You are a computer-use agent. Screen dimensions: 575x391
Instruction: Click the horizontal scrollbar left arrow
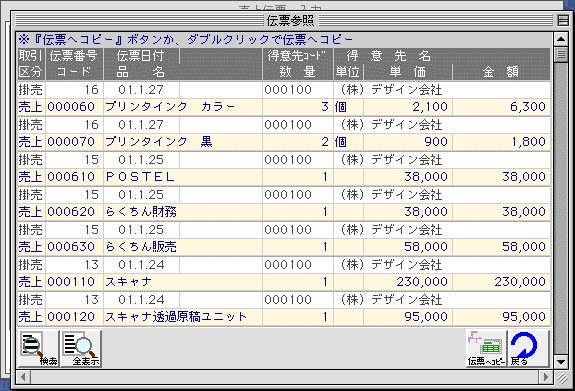23,377
